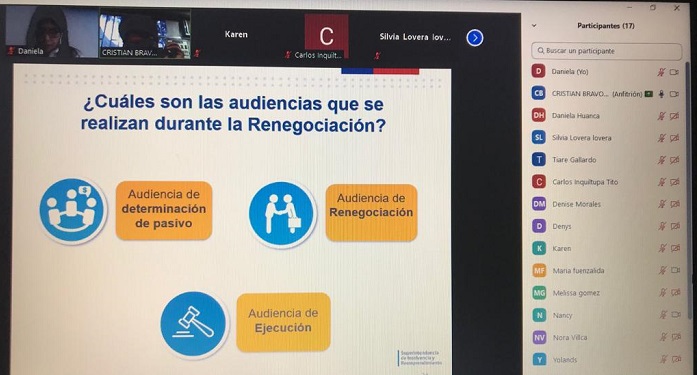The width and height of the screenshot is (697, 375).
Task: Click the Carlos Inquilt... video tile
Action: click(326, 36)
